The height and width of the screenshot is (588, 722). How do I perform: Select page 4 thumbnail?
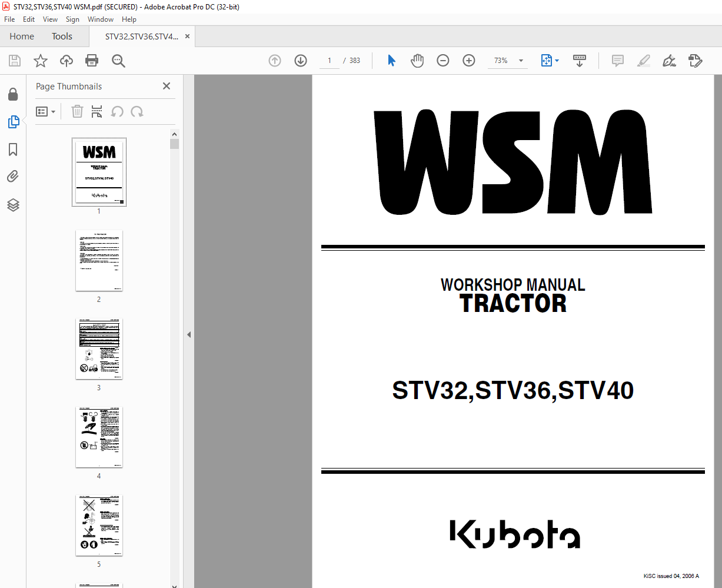click(99, 437)
